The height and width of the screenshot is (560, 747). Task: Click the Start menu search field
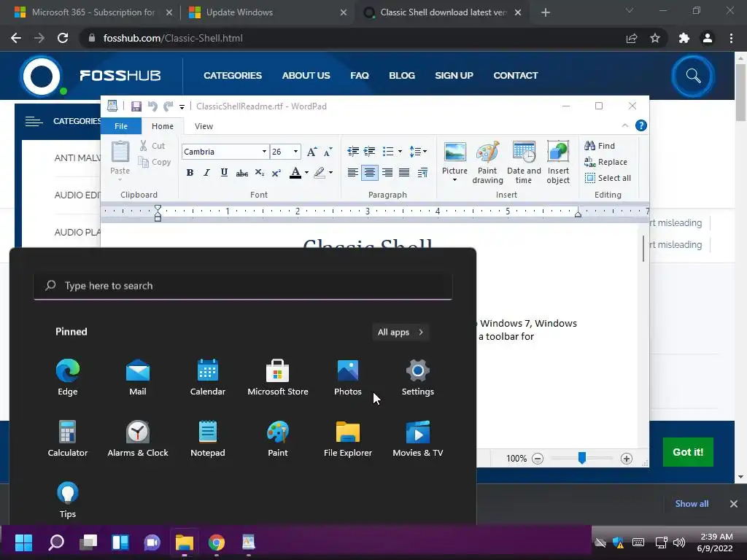point(243,286)
